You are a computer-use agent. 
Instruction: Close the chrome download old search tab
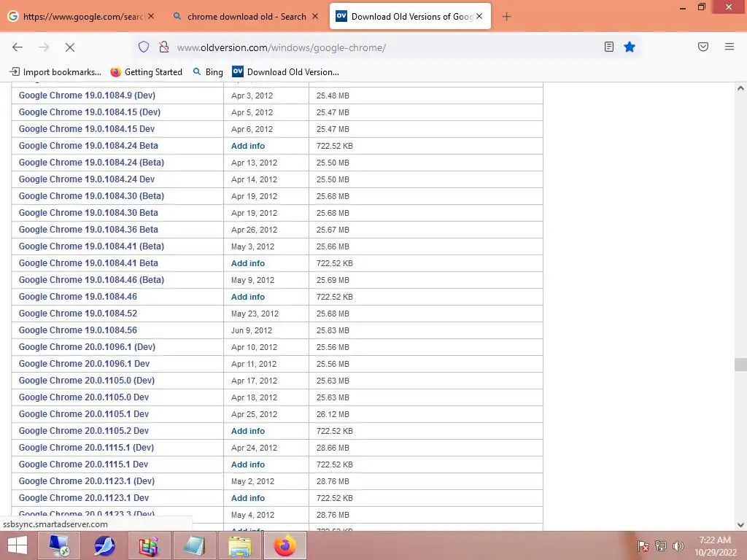click(315, 16)
